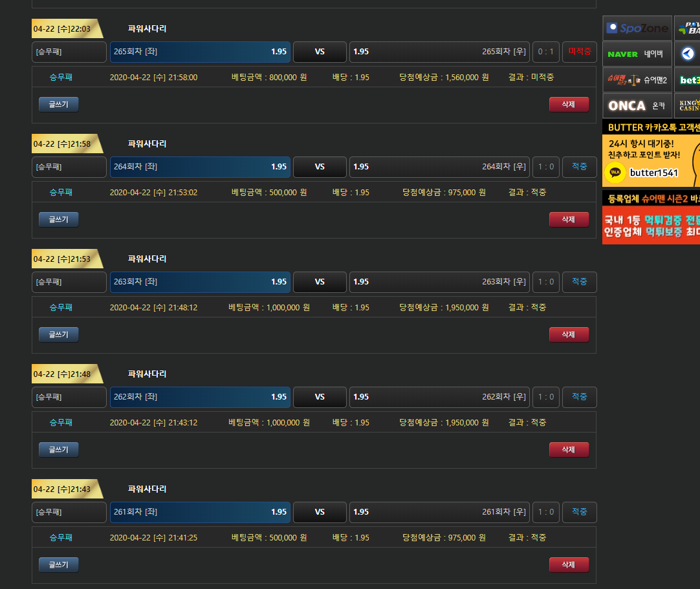Open the Powerball logo tile
This screenshot has width=700, height=589.
pos(687,28)
